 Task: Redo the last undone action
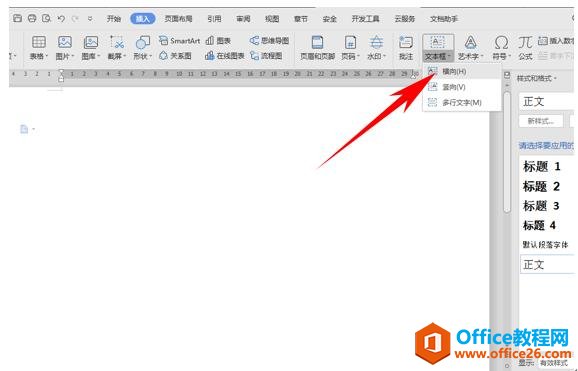75,18
